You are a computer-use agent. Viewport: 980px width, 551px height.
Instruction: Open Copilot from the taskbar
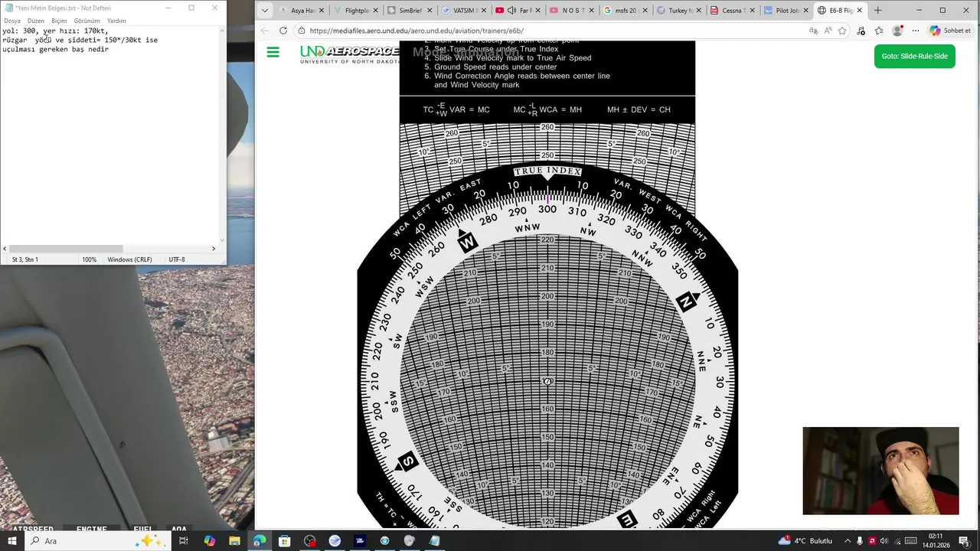click(x=209, y=541)
